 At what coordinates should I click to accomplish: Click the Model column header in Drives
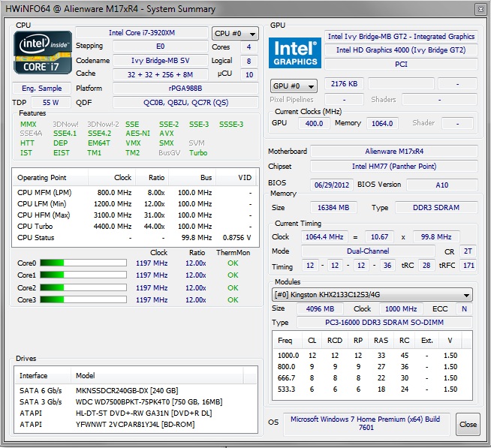tap(157, 375)
